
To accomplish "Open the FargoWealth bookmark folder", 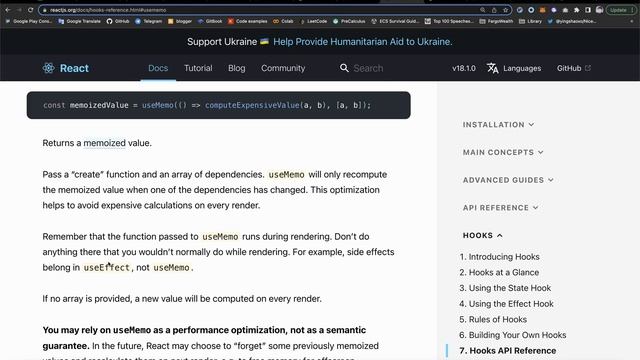I will coord(496,21).
